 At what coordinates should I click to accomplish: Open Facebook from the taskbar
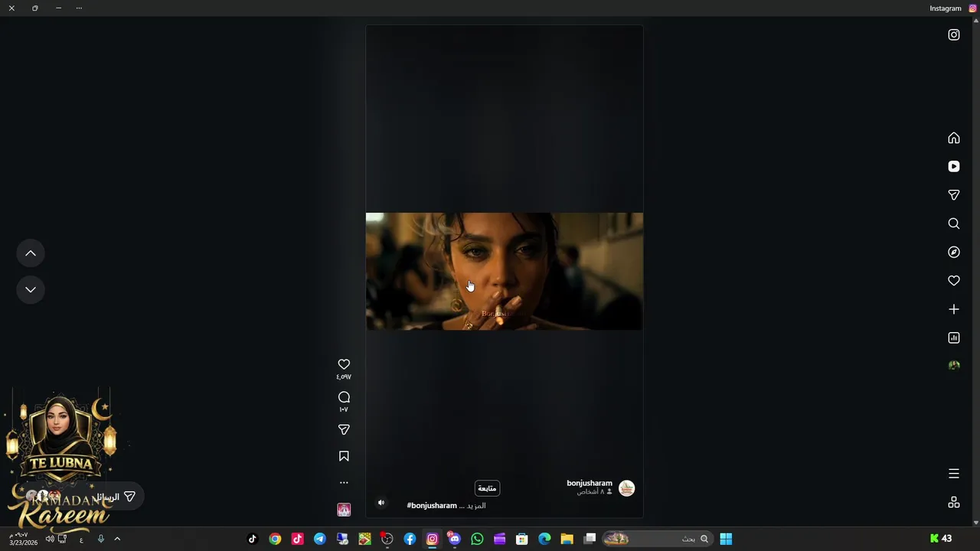[x=410, y=539]
